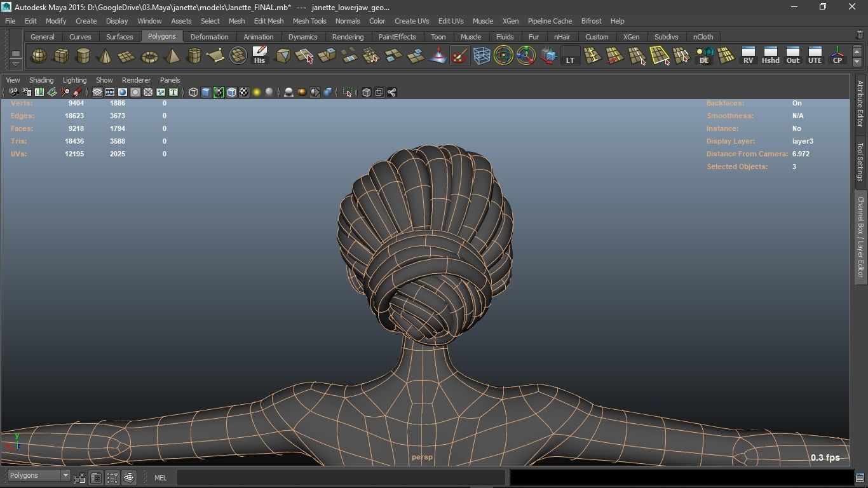Toggle X-Ray display icon
868x488 pixels.
click(x=367, y=92)
